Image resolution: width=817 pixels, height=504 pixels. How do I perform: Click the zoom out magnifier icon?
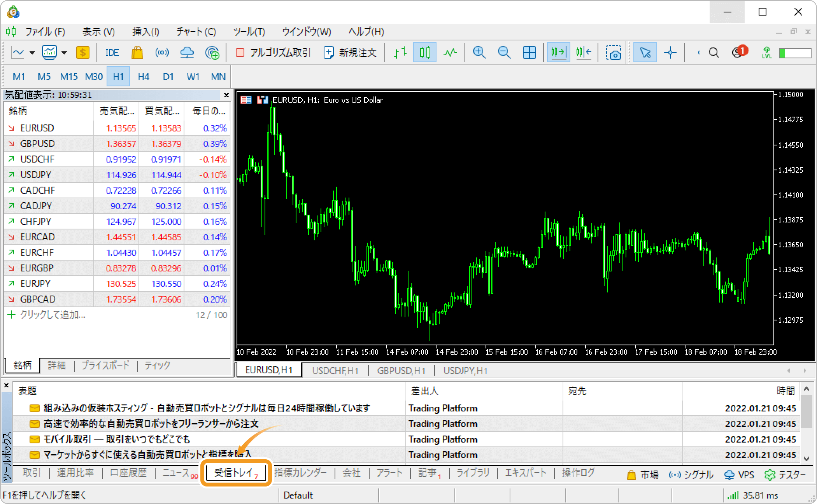click(x=504, y=52)
